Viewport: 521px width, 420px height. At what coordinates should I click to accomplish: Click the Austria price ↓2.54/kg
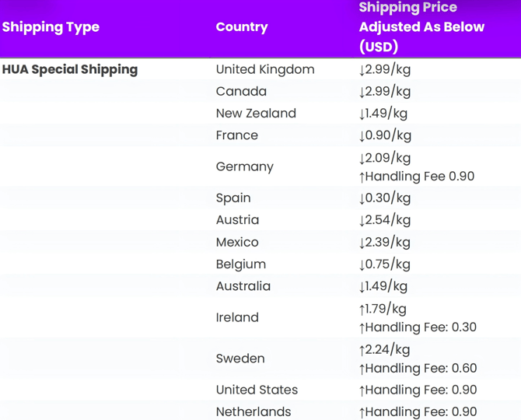click(x=384, y=220)
